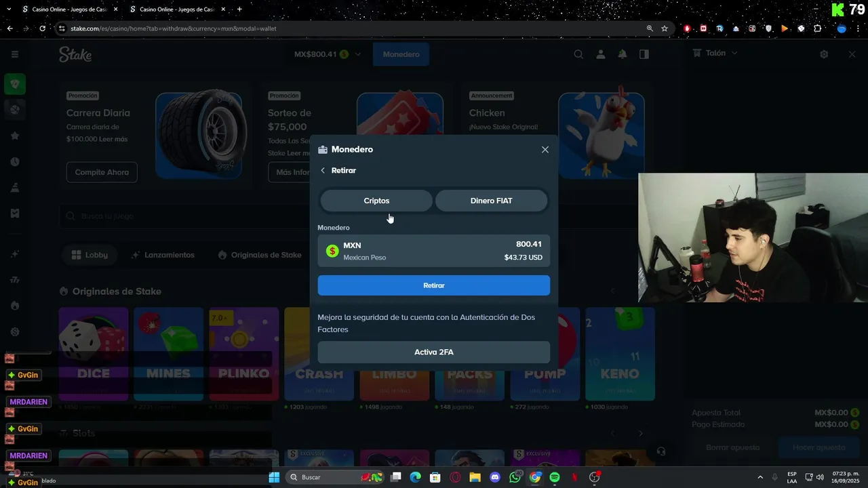Close the Monedero wallet modal
Image resolution: width=868 pixels, height=488 pixels.
click(x=545, y=150)
